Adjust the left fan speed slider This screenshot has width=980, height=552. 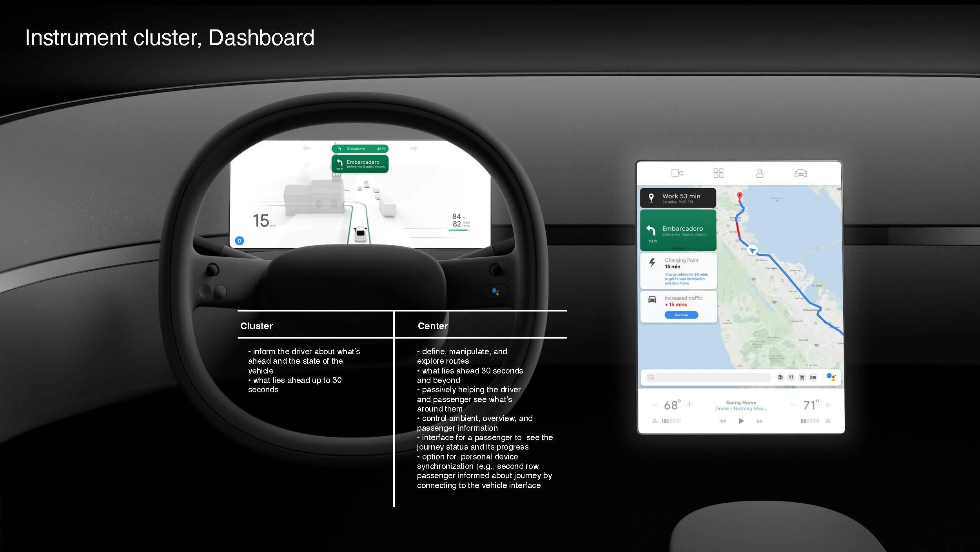671,421
